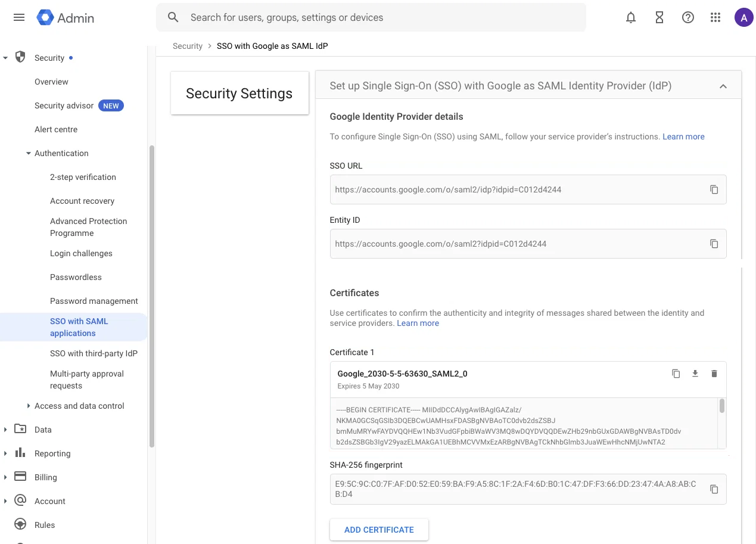This screenshot has width=756, height=544.
Task: Click the Billing card icon
Action: click(x=20, y=477)
